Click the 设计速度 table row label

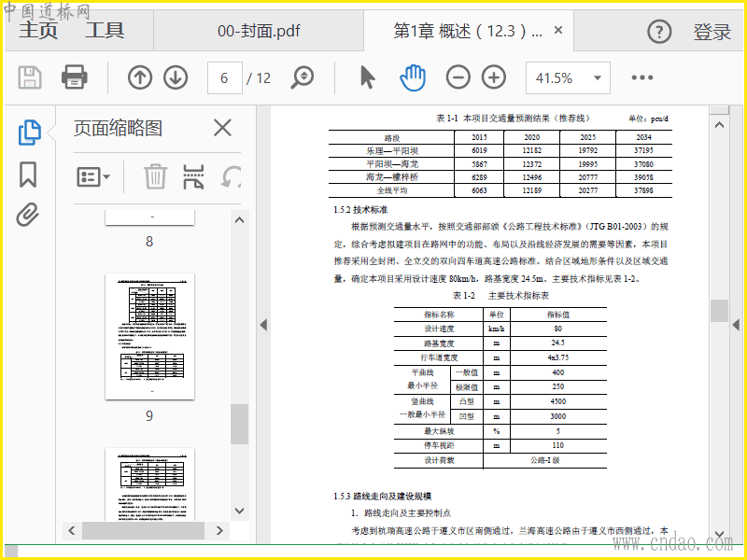pyautogui.click(x=439, y=329)
